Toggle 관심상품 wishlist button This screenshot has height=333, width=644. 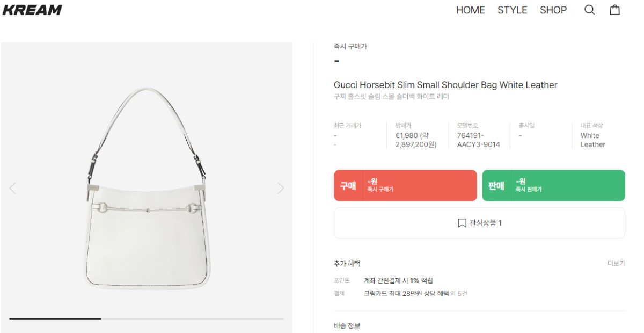479,223
